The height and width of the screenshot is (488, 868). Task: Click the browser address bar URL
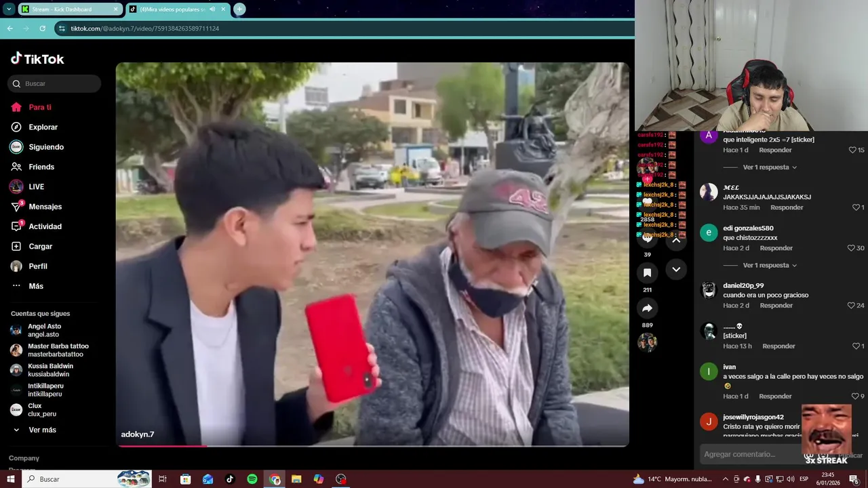145,28
